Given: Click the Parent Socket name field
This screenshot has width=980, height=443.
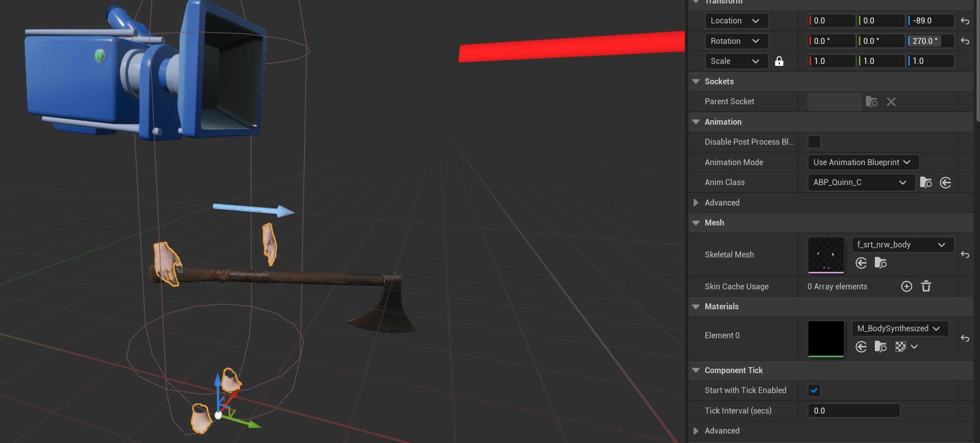Looking at the screenshot, I should pos(834,102).
